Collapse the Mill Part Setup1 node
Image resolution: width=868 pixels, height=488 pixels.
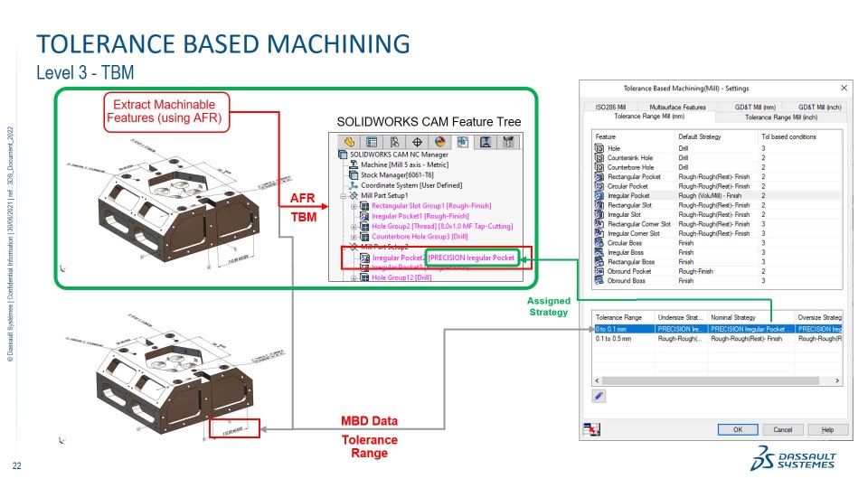344,196
